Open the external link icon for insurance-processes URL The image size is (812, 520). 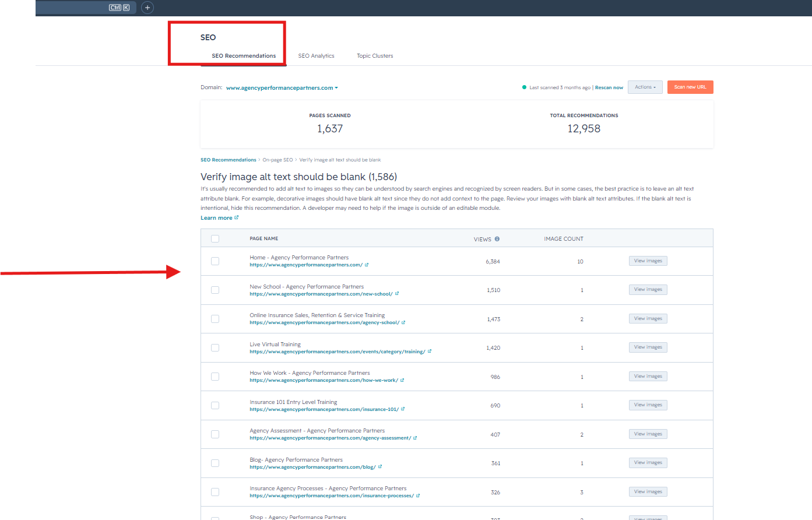[x=418, y=496]
